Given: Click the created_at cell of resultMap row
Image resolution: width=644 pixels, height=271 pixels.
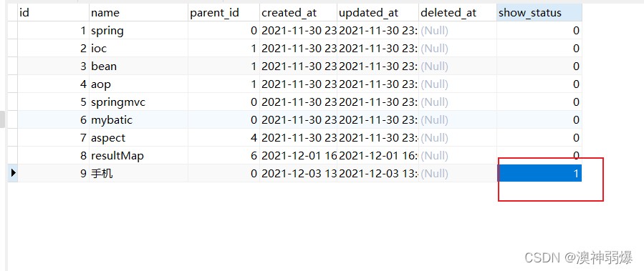Looking at the screenshot, I should [x=298, y=155].
